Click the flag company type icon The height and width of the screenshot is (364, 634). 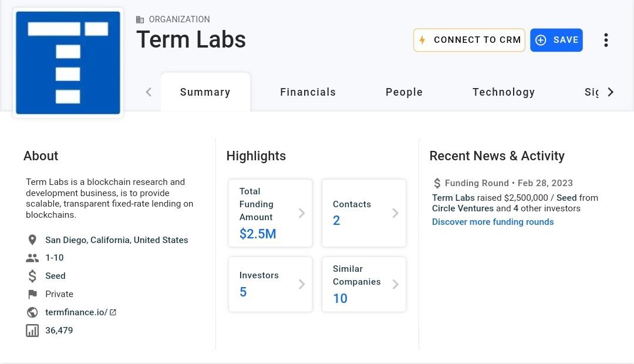32,294
